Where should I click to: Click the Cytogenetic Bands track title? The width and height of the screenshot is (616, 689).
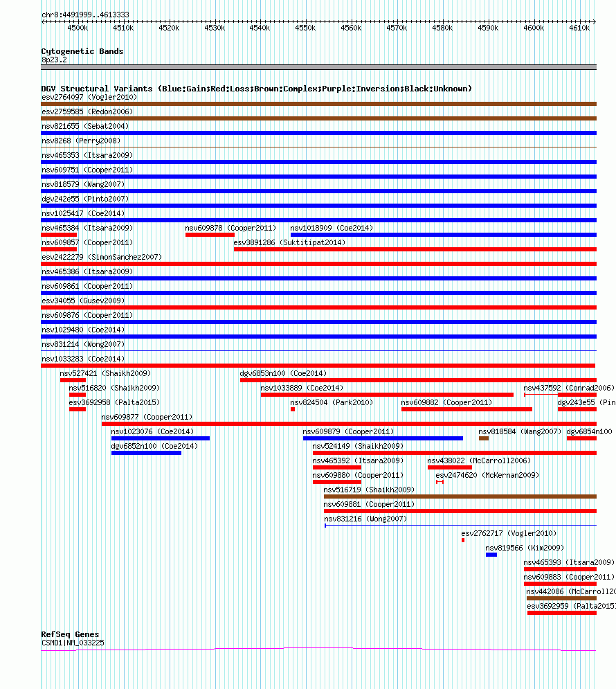click(x=82, y=51)
